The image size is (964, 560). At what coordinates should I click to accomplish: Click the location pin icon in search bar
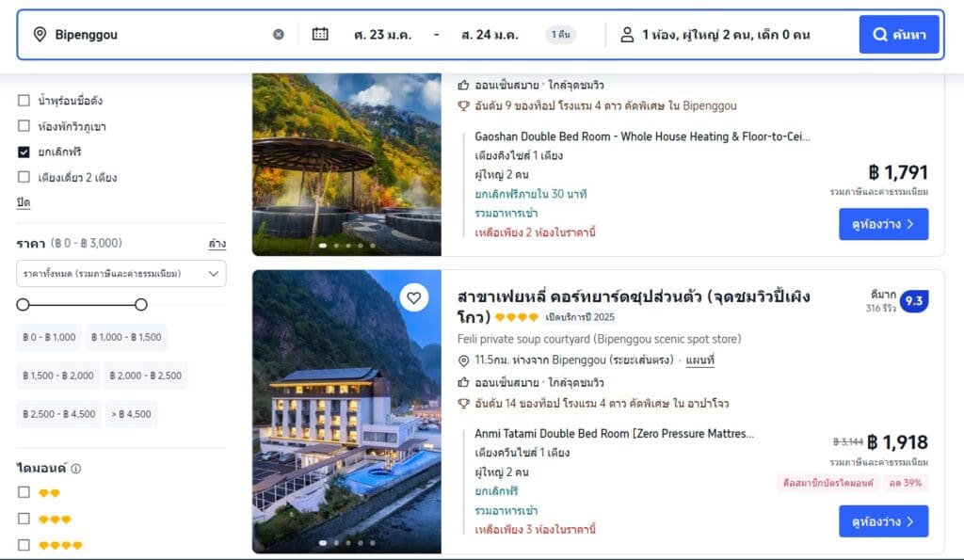tap(40, 35)
